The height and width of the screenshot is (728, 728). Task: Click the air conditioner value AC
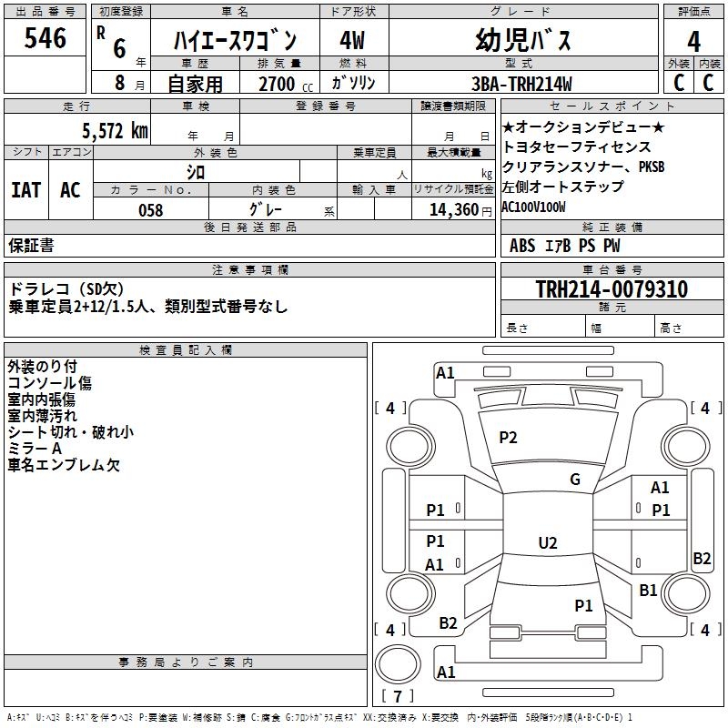[x=70, y=189]
